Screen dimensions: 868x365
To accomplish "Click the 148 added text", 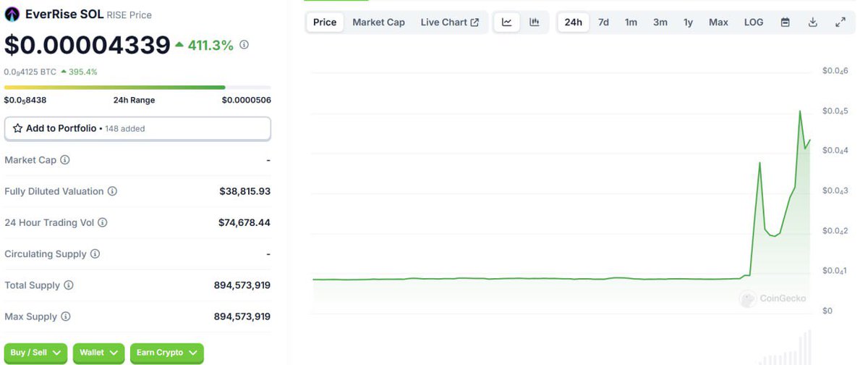I will click(x=125, y=129).
